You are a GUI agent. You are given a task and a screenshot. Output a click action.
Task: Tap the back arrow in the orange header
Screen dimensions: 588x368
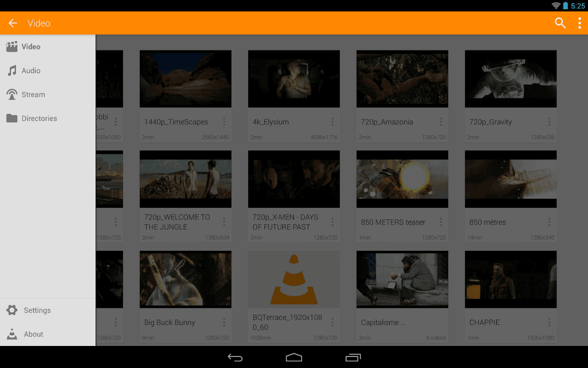[x=13, y=23]
